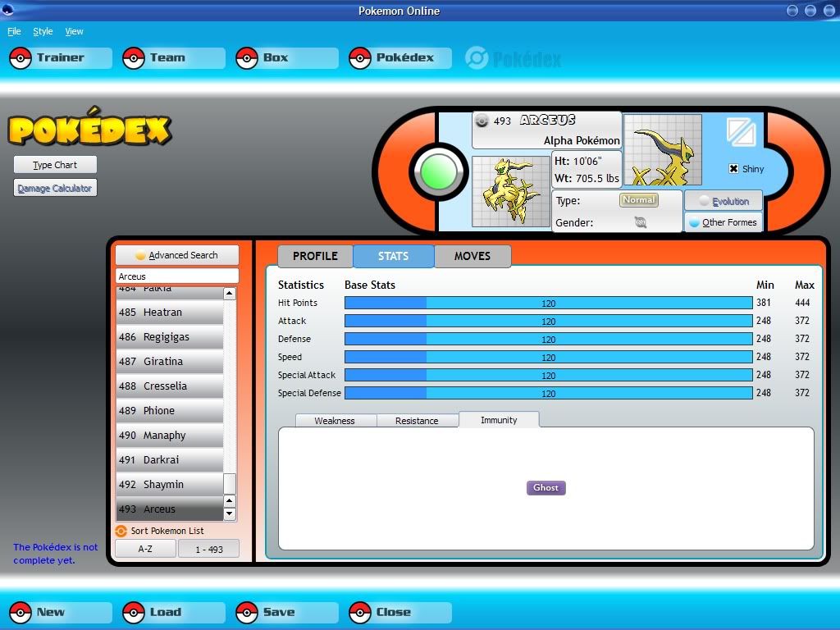
Task: Select 490 Manaphy in the list
Action: coord(169,436)
